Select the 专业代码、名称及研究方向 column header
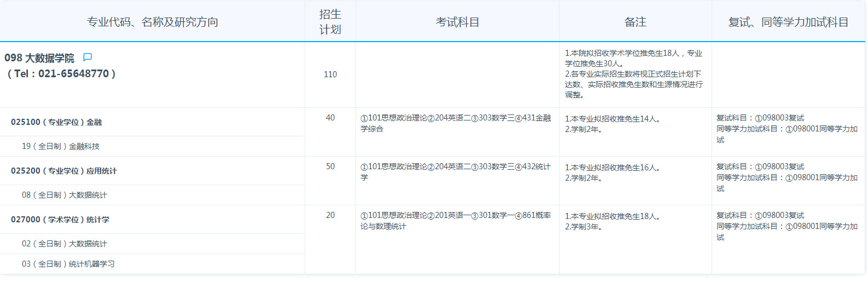This screenshot has width=868, height=282. (153, 22)
